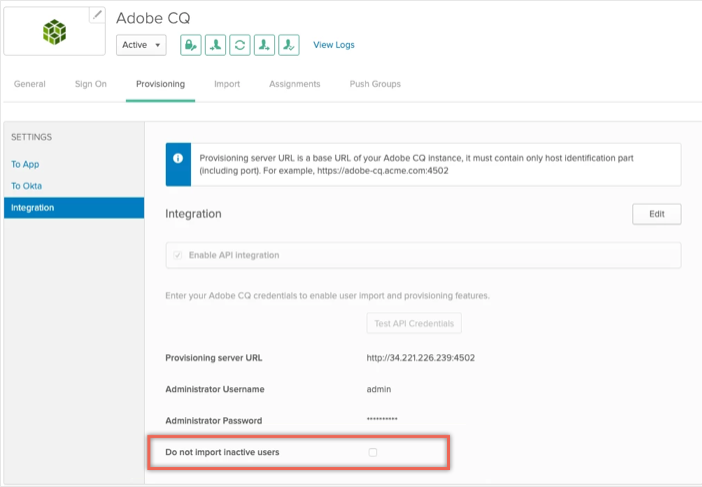Check the Do not import inactive users box

372,452
